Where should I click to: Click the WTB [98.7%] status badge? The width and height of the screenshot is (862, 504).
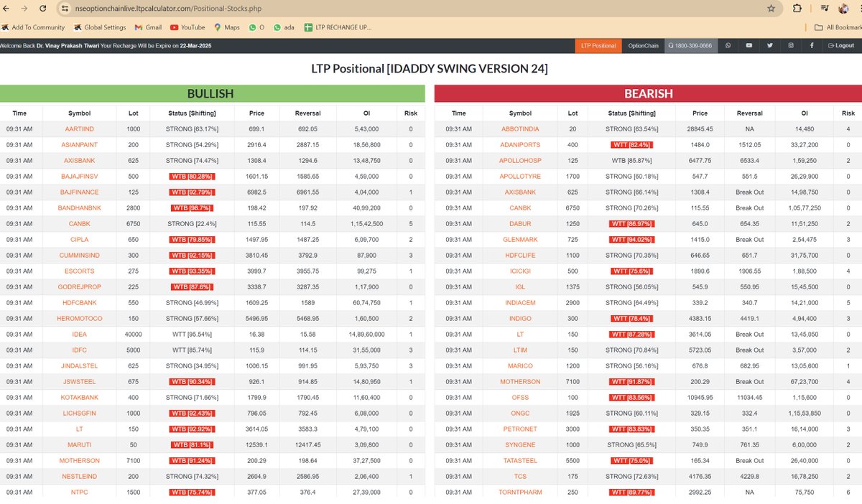tap(192, 208)
